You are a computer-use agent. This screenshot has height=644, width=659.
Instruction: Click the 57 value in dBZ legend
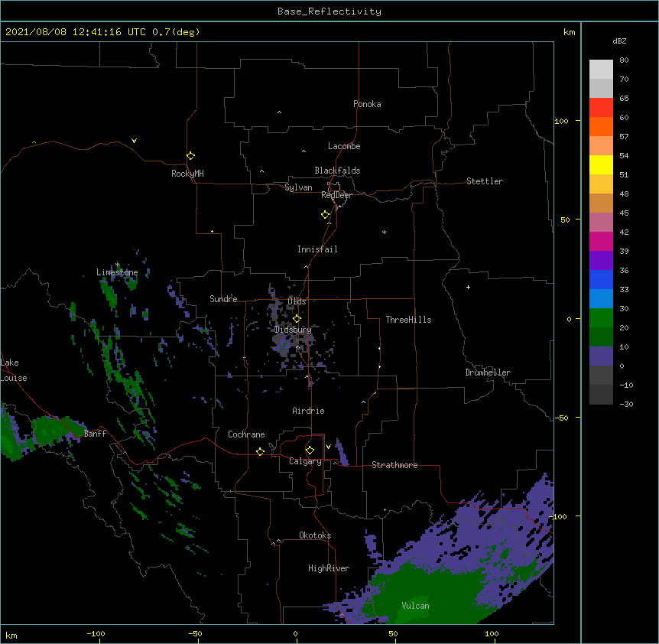pyautogui.click(x=624, y=136)
